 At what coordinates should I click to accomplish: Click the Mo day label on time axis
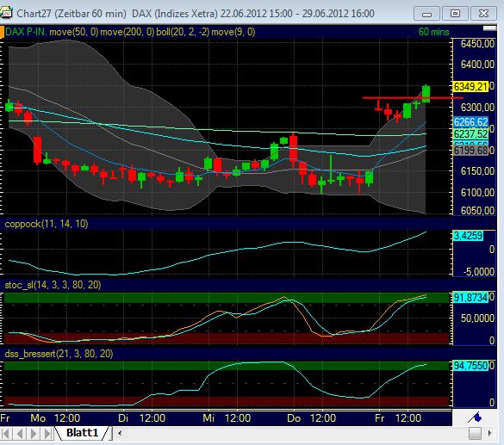(38, 418)
